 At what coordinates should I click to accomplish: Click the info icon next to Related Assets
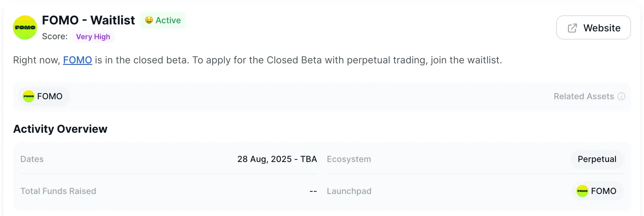point(621,96)
